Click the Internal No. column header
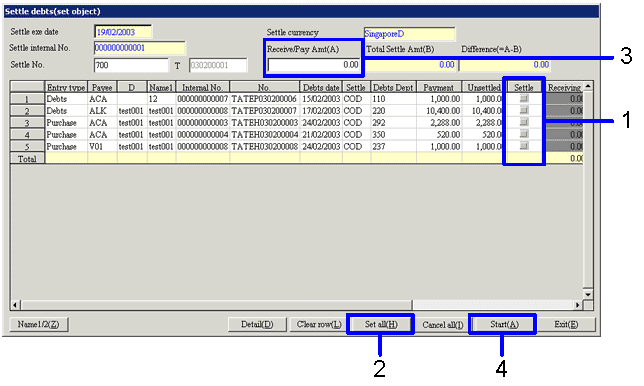 202,87
